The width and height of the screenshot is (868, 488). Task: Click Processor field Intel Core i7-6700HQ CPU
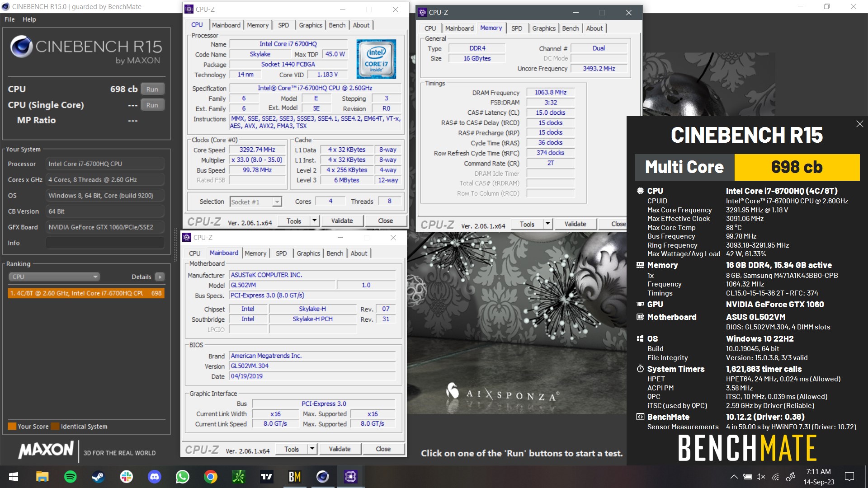(105, 164)
